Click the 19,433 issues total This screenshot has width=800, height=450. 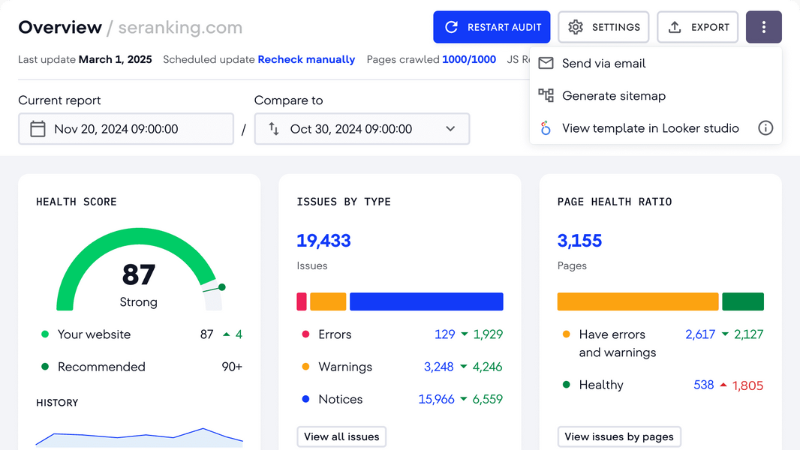coord(323,240)
